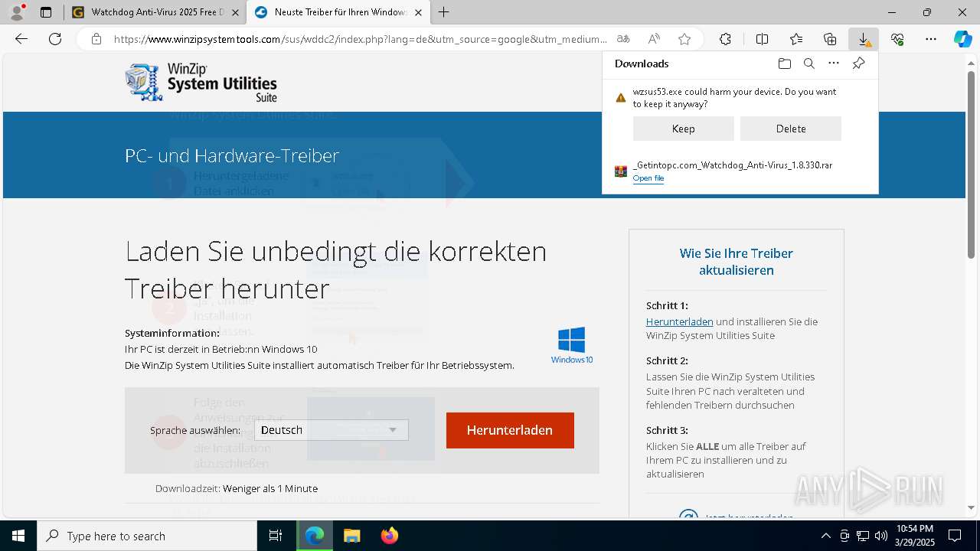Close the Watchdog Anti-Virus tab

[x=235, y=12]
